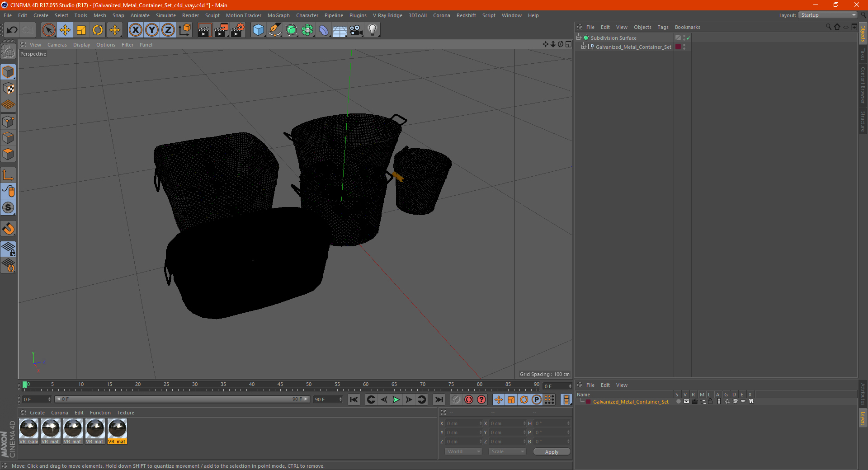The height and width of the screenshot is (470, 868).
Task: Toggle Subdivision Surface visibility dots
Action: [x=684, y=38]
